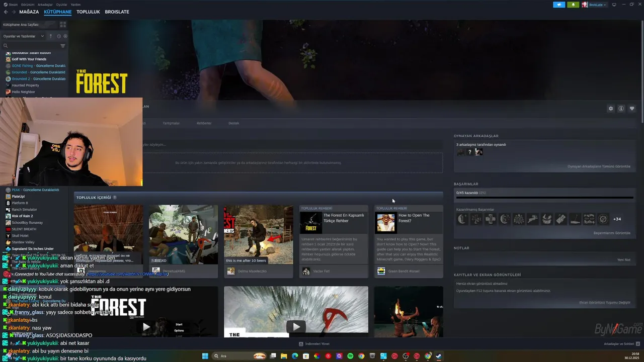Open the green notifications bell
The width and height of the screenshot is (644, 362).
[x=573, y=5]
